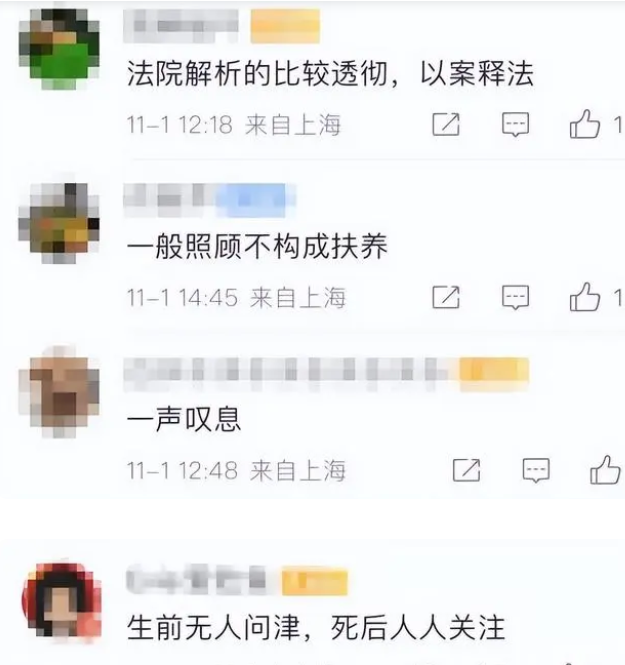Screen dimensions: 625x665
Task: Reply to the 一声叹息 comment
Action: tap(536, 470)
